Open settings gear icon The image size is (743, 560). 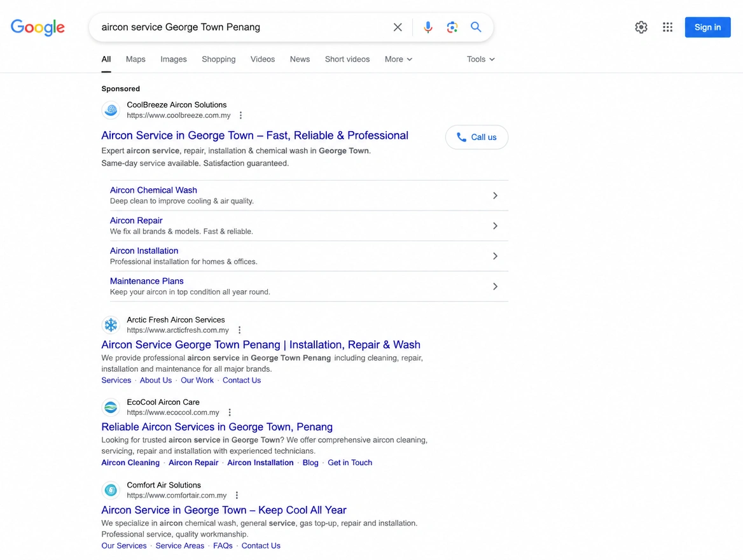pyautogui.click(x=641, y=27)
